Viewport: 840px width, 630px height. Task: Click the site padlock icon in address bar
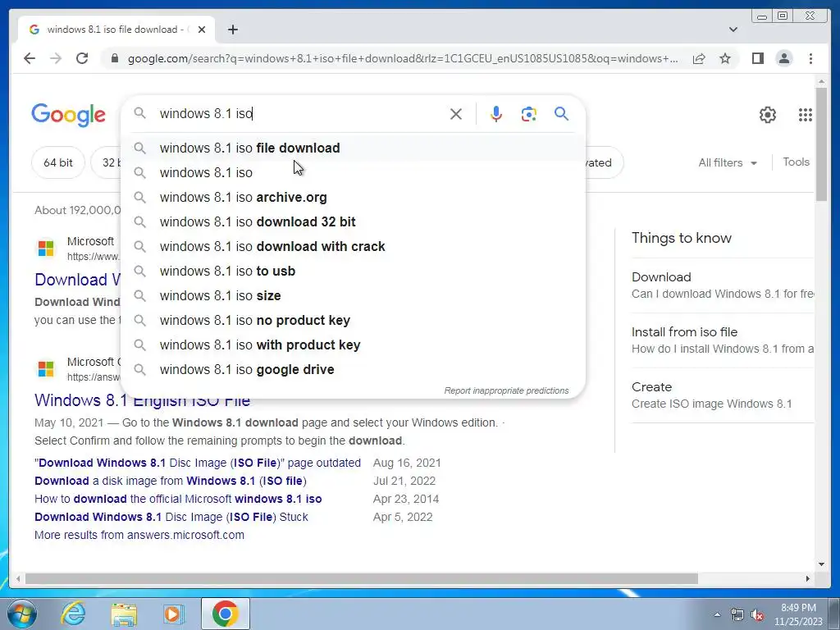114,58
